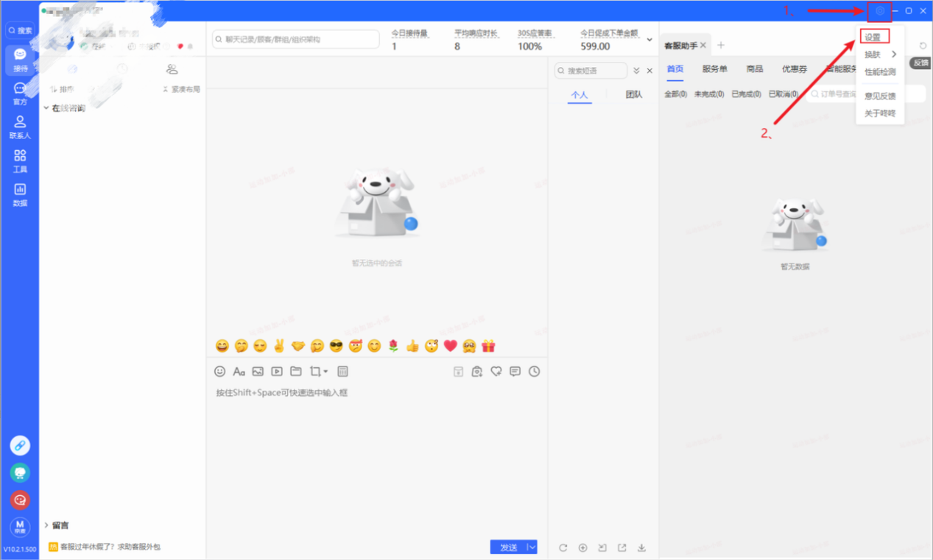Click the font style Aa icon

tap(239, 372)
